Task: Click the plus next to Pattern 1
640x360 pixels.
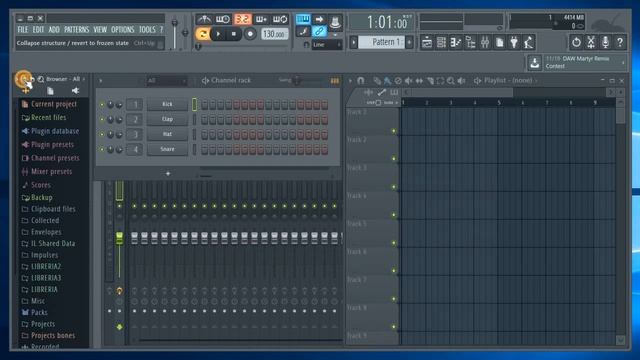Action: tap(409, 42)
